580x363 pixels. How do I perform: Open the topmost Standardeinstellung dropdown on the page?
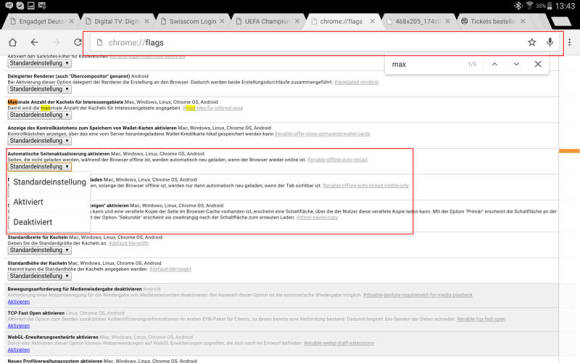[40, 63]
